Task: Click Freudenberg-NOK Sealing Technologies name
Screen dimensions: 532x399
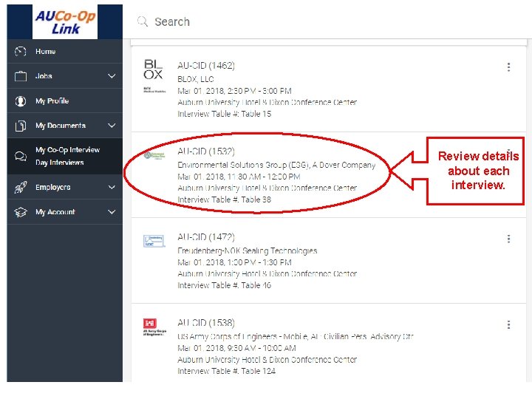Action: [x=248, y=250]
